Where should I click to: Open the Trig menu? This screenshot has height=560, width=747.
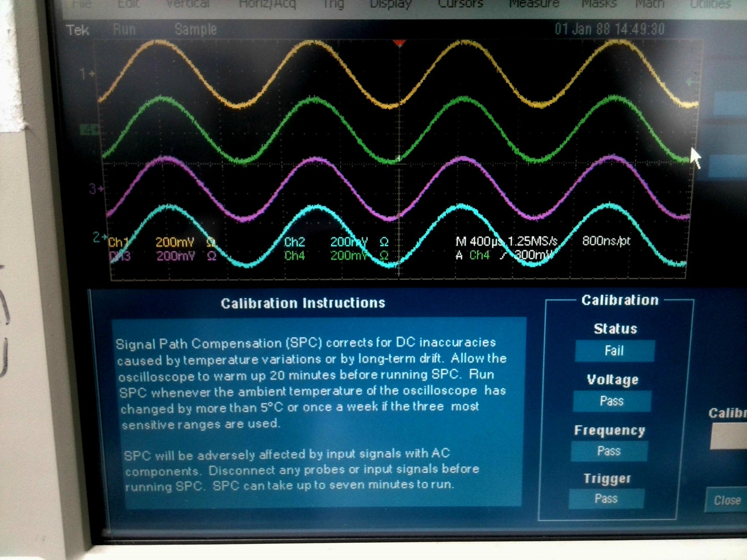click(333, 5)
